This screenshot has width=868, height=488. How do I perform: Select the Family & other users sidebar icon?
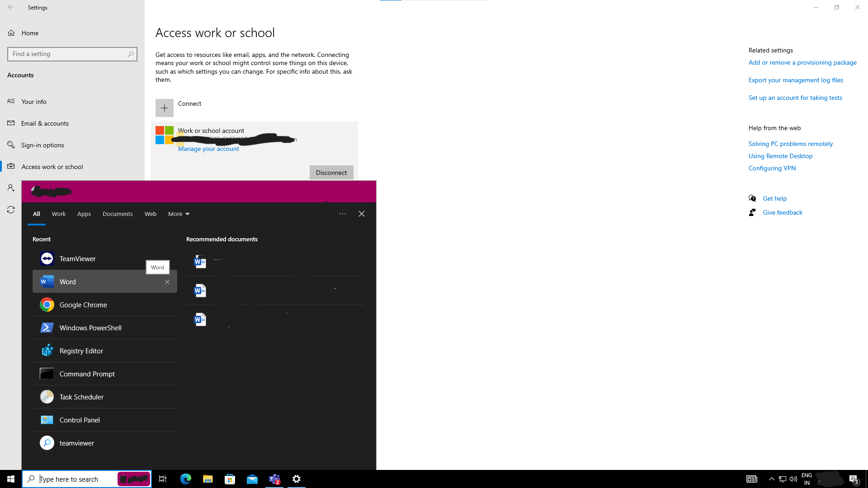point(11,188)
